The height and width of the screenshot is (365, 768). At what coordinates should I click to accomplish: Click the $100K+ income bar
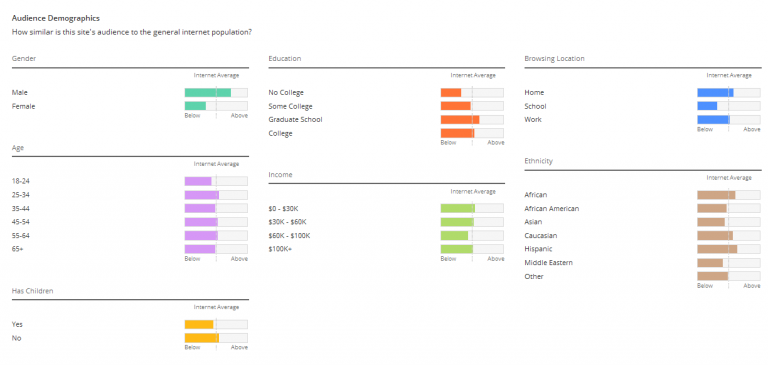click(x=472, y=249)
